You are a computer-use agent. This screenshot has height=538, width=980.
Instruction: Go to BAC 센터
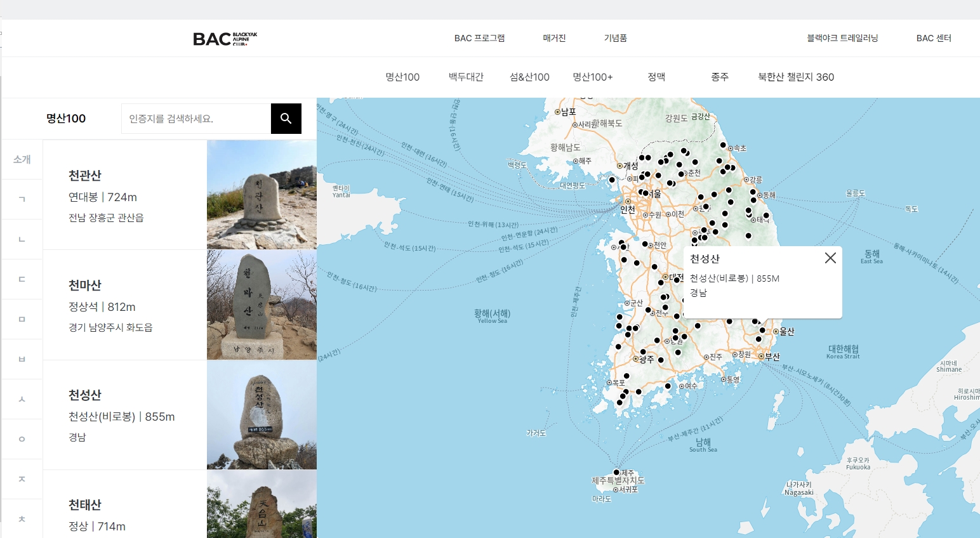coord(934,38)
